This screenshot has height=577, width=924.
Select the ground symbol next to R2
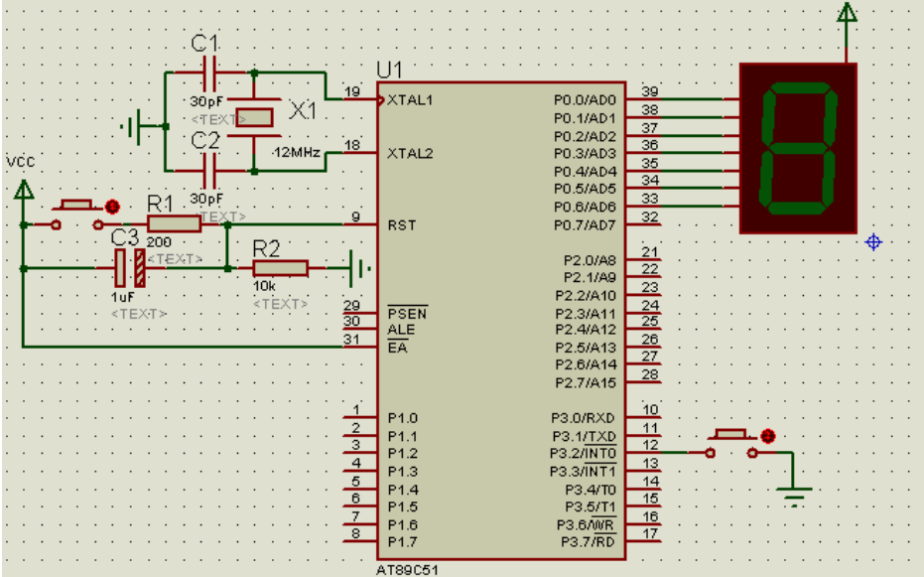click(x=361, y=267)
